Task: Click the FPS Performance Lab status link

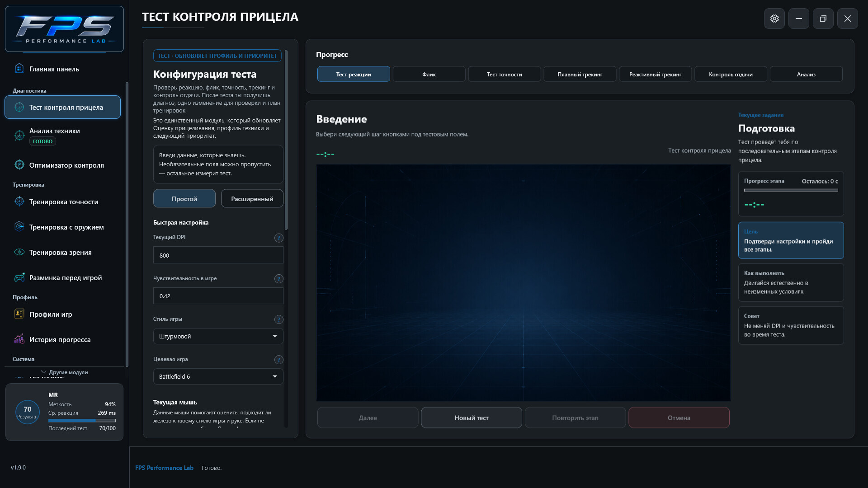Action: click(x=164, y=468)
